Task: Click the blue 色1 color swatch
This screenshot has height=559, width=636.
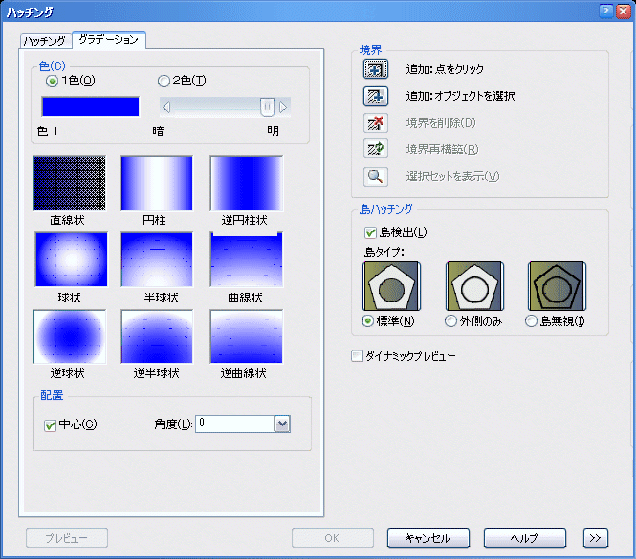Action: coord(90,107)
